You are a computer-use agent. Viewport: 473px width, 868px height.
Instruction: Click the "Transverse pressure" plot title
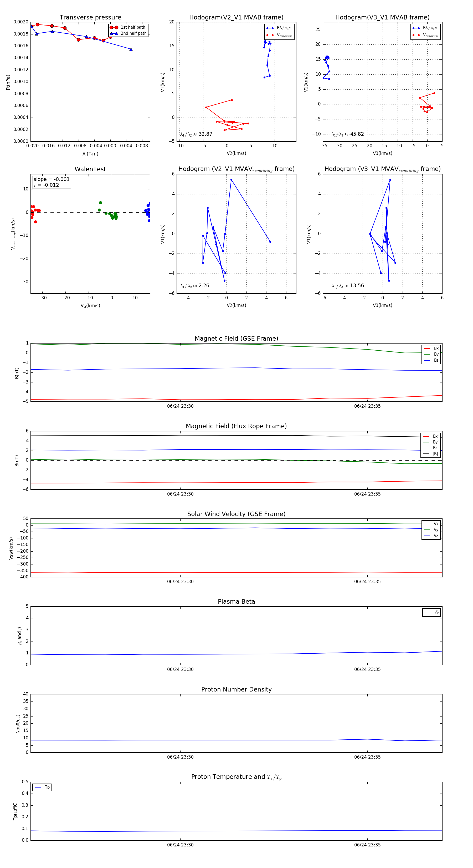point(90,18)
